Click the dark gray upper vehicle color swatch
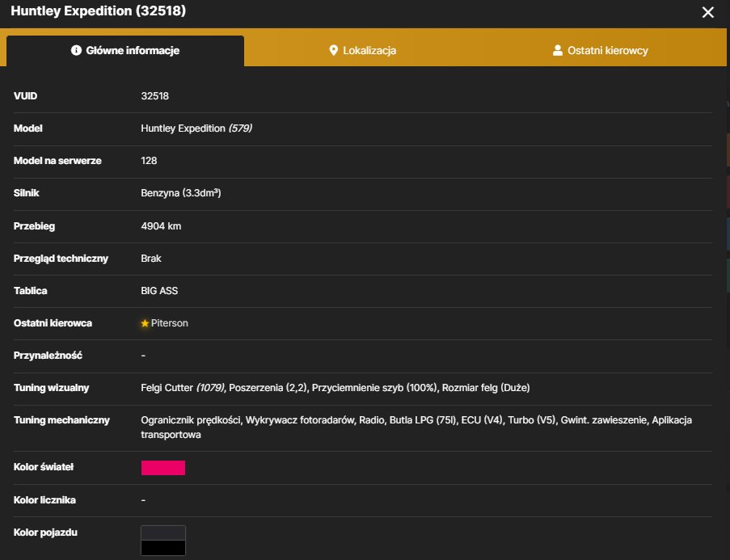 coord(163,533)
